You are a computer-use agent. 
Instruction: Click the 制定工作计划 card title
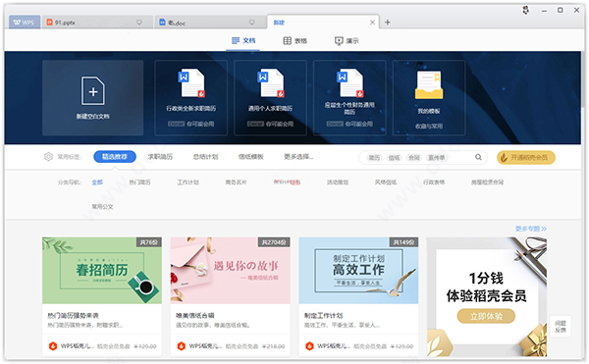tap(323, 315)
